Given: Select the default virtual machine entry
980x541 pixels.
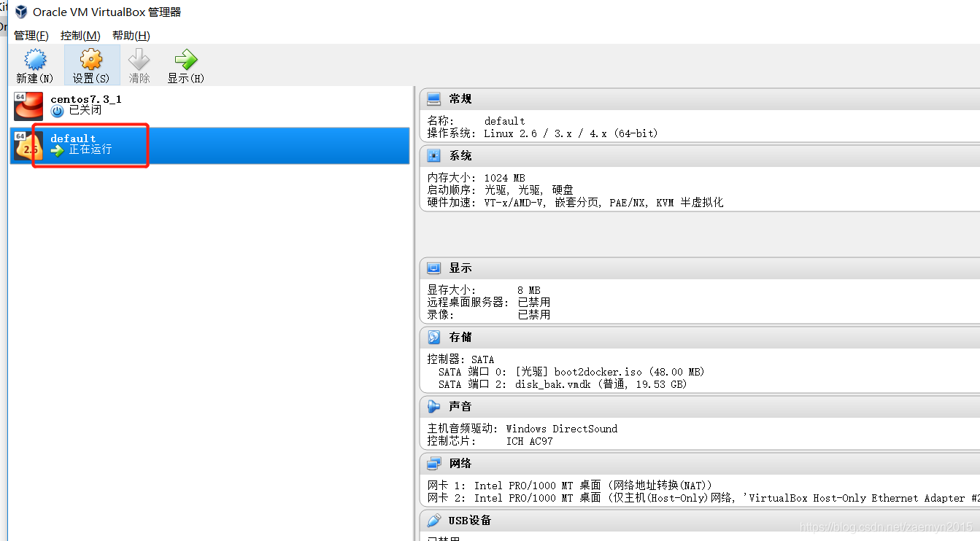Looking at the screenshot, I should coord(210,145).
